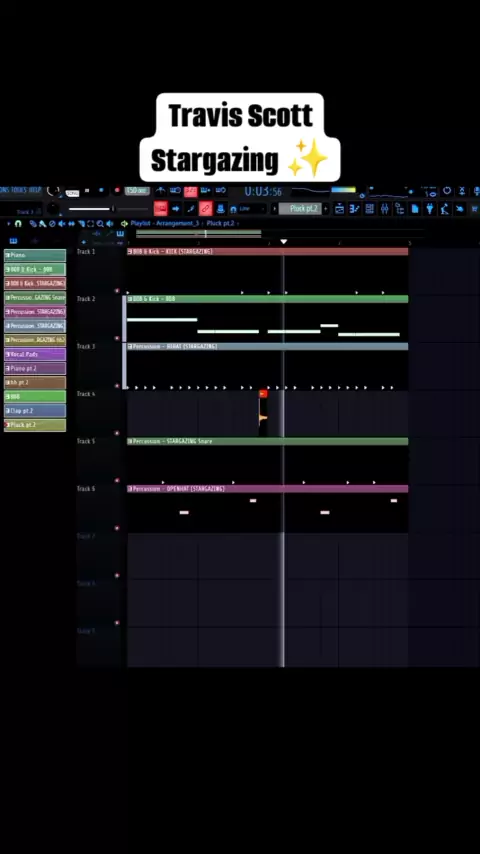Click the song time display
480x854 pixels.
(263, 191)
